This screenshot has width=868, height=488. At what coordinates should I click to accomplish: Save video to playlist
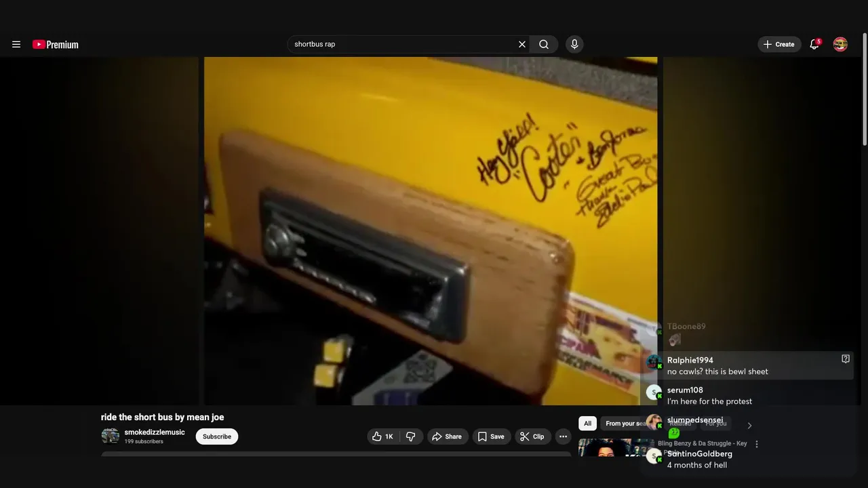coord(491,436)
